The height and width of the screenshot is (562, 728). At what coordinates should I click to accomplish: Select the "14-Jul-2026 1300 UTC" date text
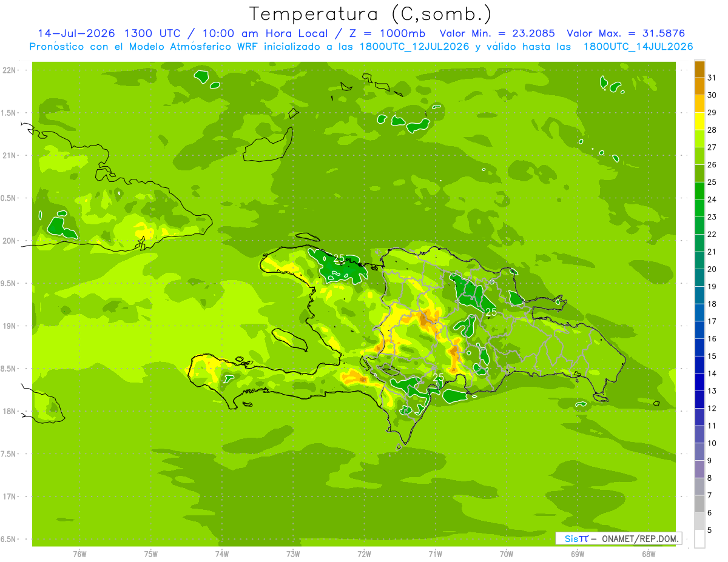pyautogui.click(x=109, y=33)
